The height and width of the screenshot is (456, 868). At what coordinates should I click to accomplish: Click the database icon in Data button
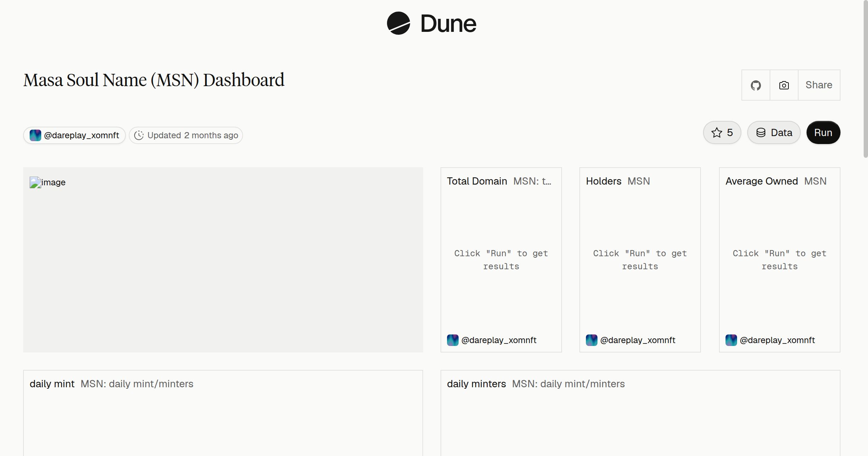coord(761,132)
